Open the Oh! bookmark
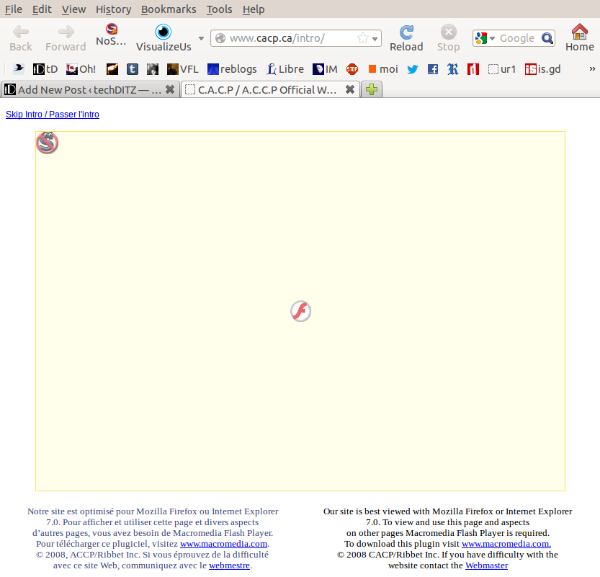The width and height of the screenshot is (600, 577). click(81, 69)
